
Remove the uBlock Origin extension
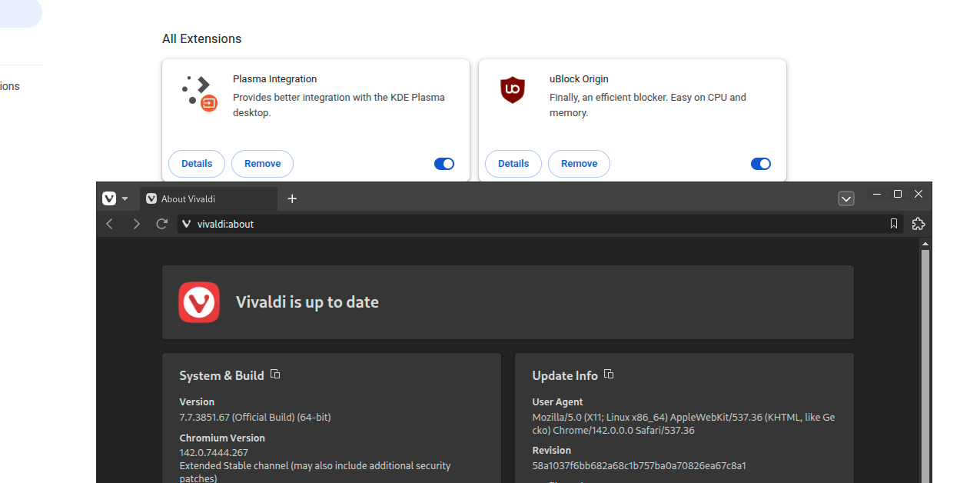click(x=579, y=164)
